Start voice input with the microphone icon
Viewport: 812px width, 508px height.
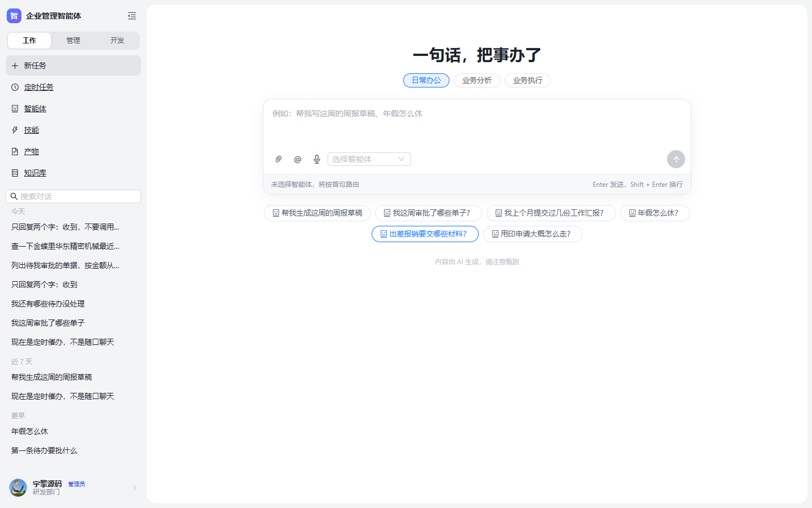tap(317, 159)
